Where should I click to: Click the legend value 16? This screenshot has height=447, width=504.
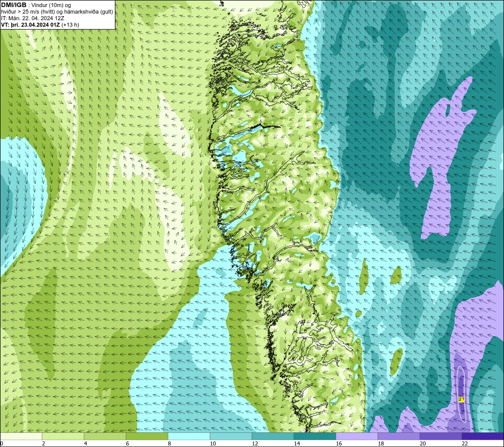click(x=339, y=444)
